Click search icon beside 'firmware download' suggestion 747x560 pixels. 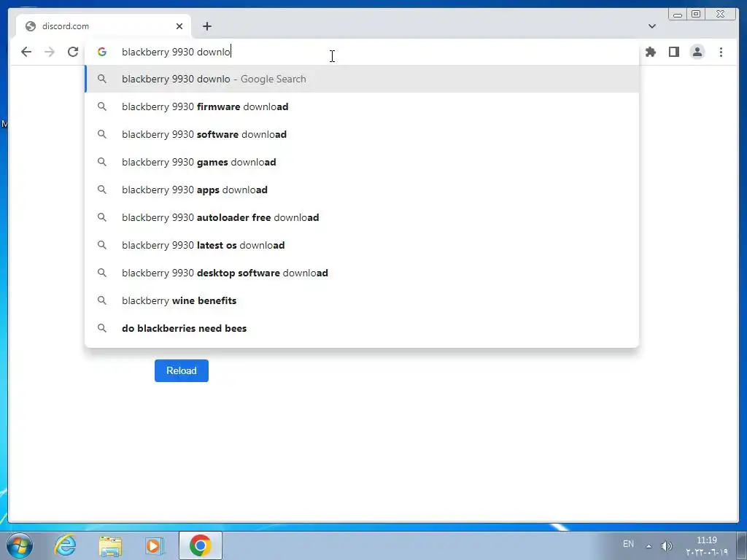pyautogui.click(x=102, y=106)
